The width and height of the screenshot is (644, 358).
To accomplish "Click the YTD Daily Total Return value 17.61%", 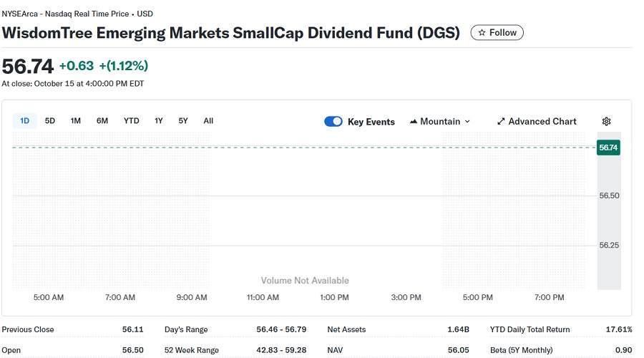I will [619, 329].
